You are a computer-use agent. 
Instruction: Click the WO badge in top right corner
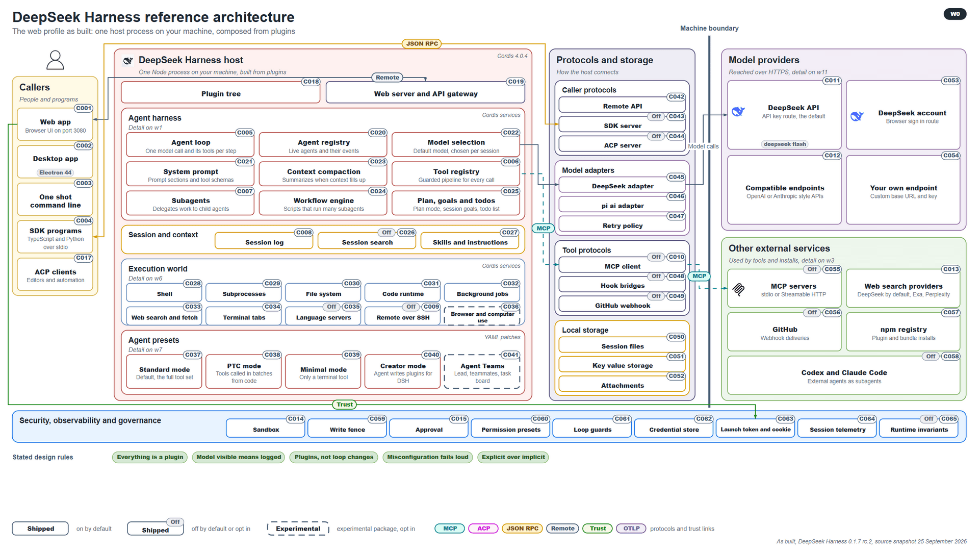(x=955, y=14)
